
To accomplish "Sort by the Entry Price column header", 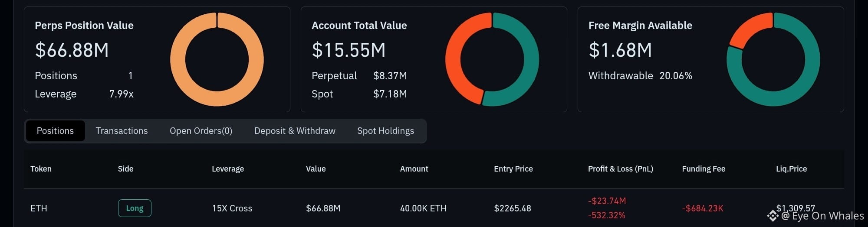I will pos(513,169).
